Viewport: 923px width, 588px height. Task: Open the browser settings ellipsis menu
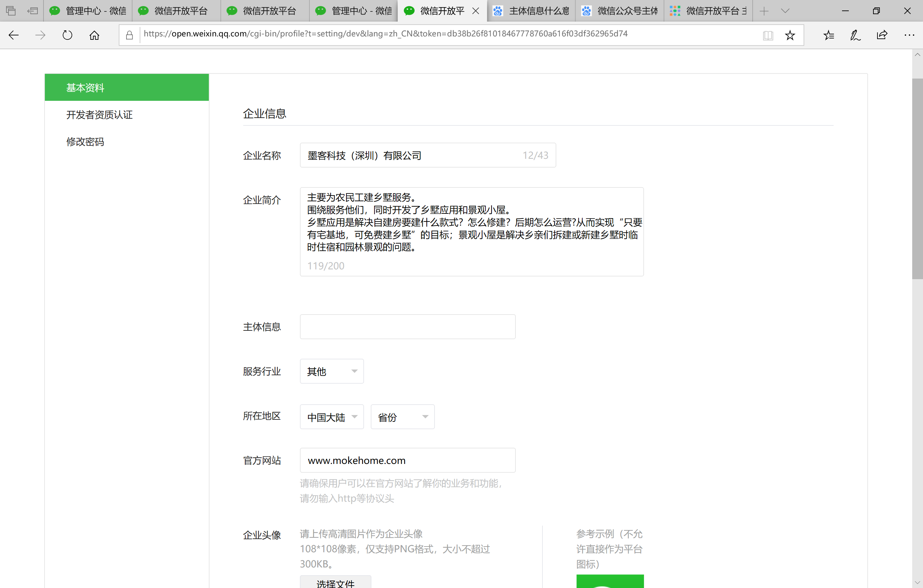click(x=909, y=35)
